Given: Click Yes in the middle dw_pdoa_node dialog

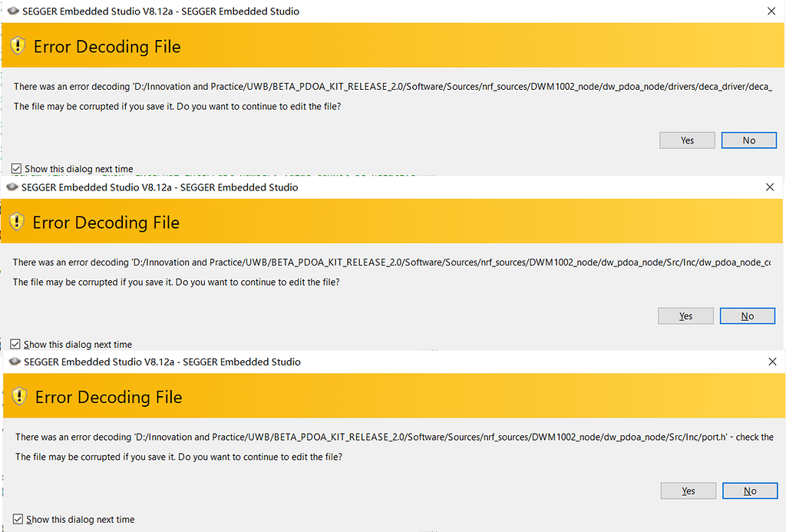Looking at the screenshot, I should coord(685,316).
